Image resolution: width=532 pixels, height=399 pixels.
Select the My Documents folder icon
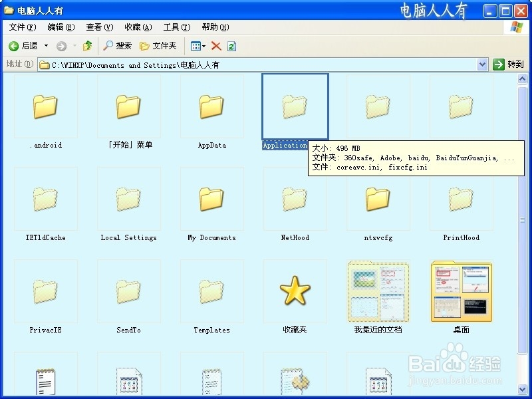[211, 199]
